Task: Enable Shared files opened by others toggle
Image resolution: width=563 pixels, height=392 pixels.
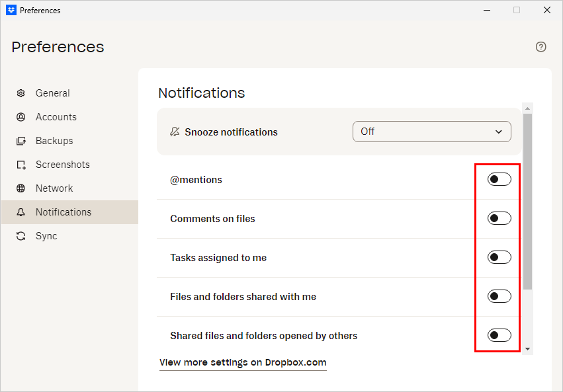Action: [499, 335]
